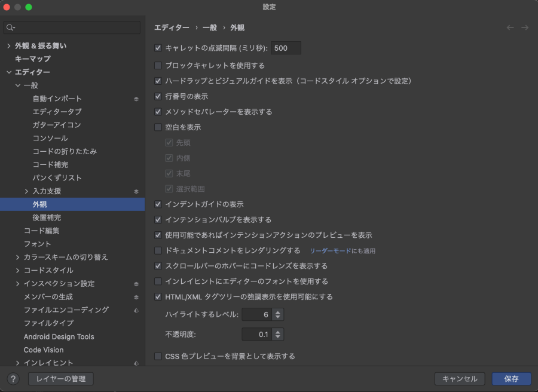Open コード補完 settings
Image resolution: width=538 pixels, height=392 pixels.
[50, 164]
